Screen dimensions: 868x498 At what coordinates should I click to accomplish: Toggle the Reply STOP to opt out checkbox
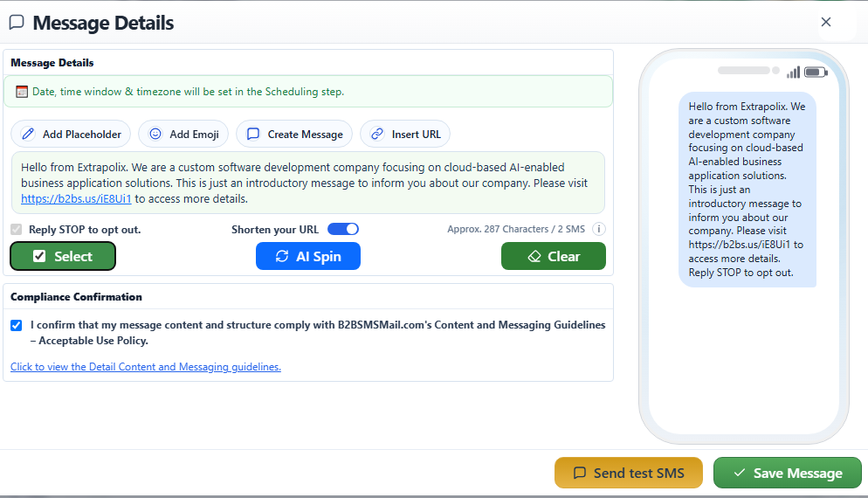click(x=17, y=229)
